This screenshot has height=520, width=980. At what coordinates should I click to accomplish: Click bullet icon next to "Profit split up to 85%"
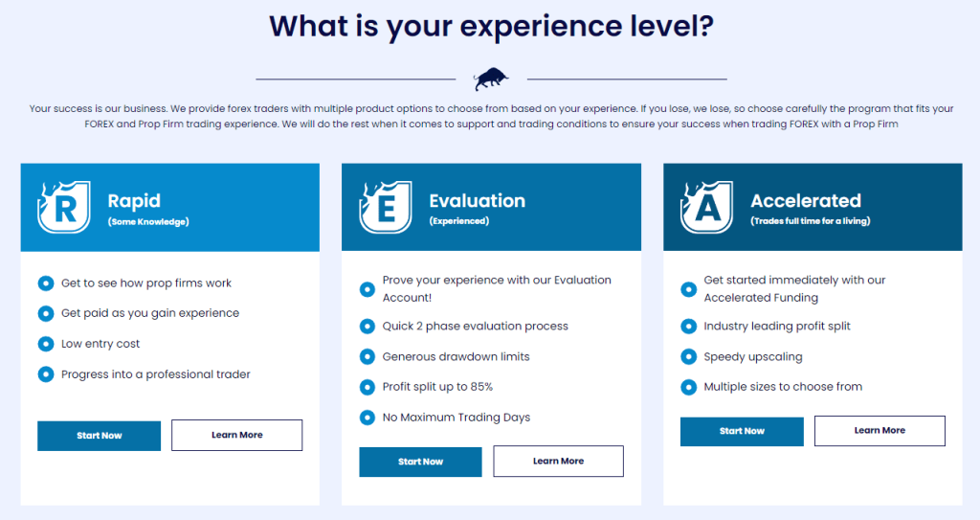pos(367,387)
